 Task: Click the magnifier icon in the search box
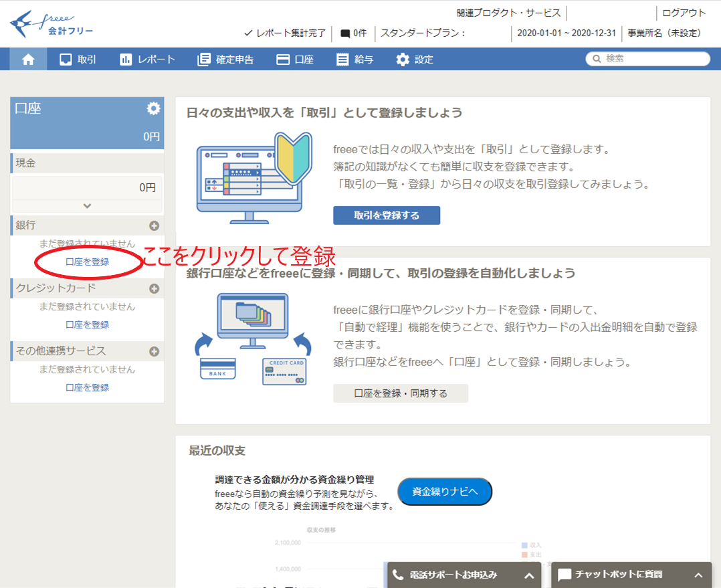pyautogui.click(x=597, y=59)
